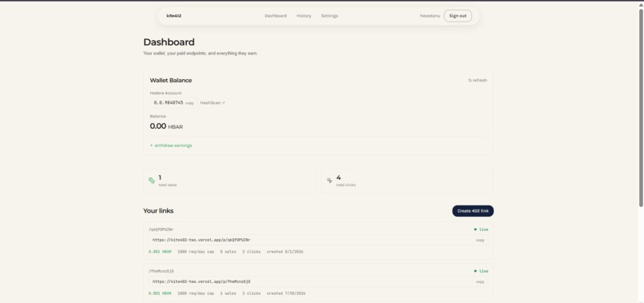Copy the Hedera account ID
This screenshot has height=303, width=644.
189,103
